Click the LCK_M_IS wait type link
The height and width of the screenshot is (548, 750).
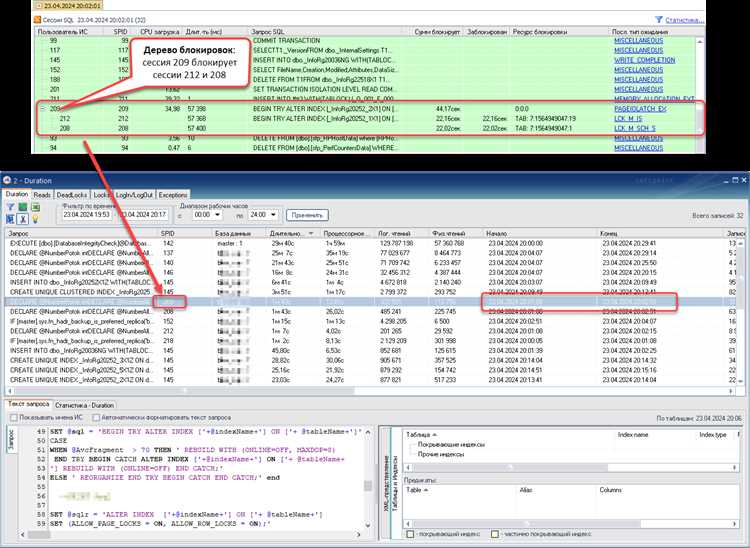(628, 119)
